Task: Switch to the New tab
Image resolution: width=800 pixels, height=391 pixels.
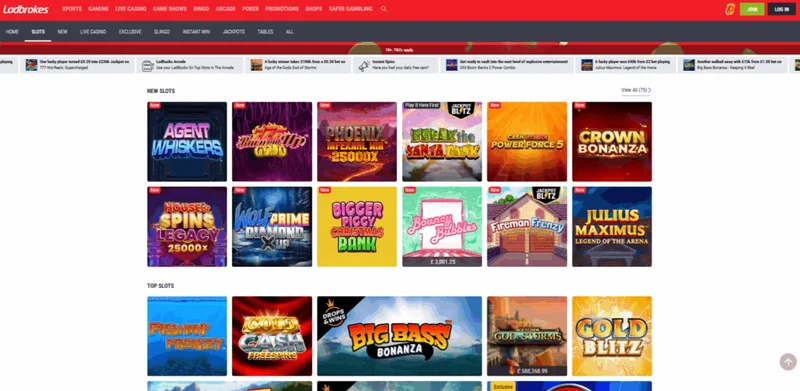Action: 62,32
